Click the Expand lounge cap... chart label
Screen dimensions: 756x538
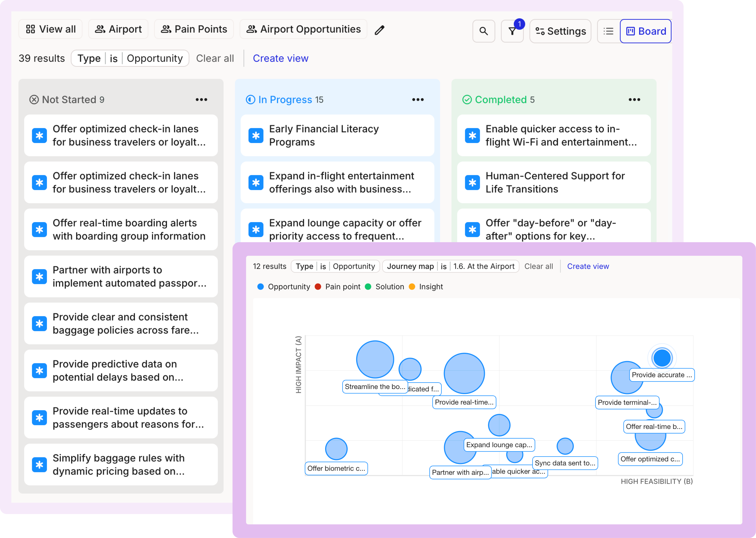[x=499, y=445]
